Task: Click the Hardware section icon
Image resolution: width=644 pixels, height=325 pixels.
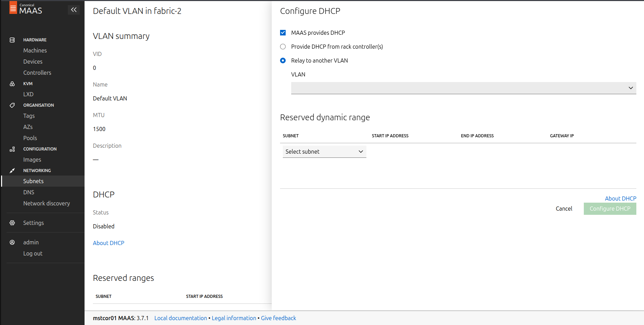Action: (12, 40)
